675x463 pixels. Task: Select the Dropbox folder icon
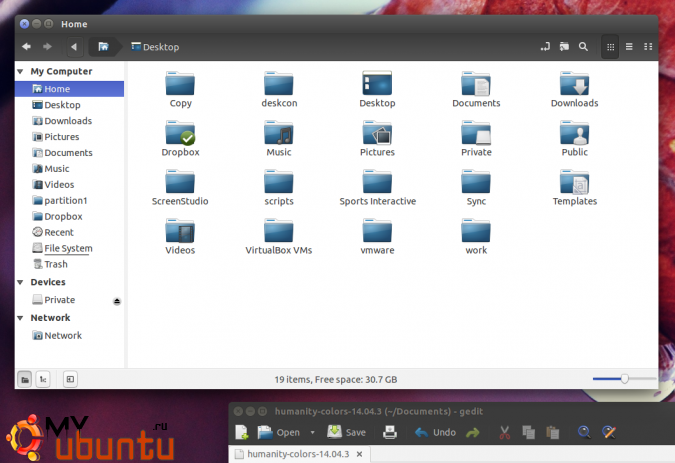pyautogui.click(x=181, y=135)
